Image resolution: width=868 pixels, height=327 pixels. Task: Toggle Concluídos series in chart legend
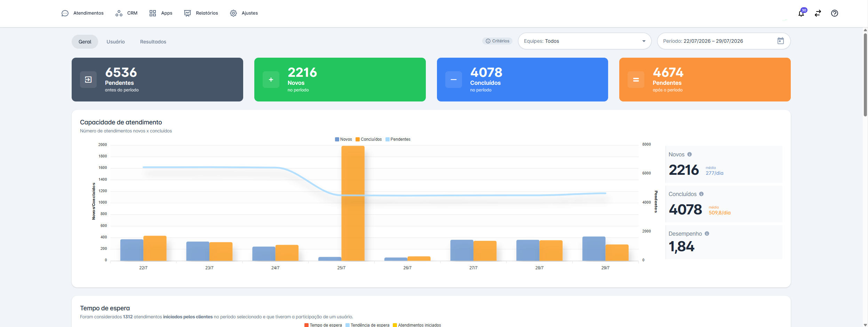tap(368, 139)
